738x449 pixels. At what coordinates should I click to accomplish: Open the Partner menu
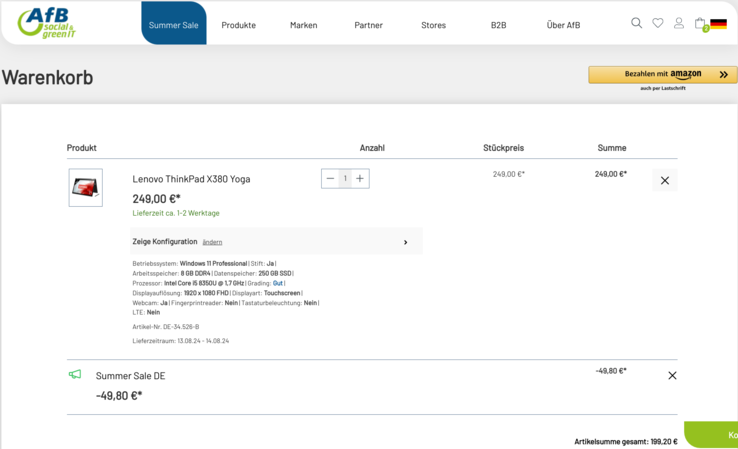tap(369, 25)
